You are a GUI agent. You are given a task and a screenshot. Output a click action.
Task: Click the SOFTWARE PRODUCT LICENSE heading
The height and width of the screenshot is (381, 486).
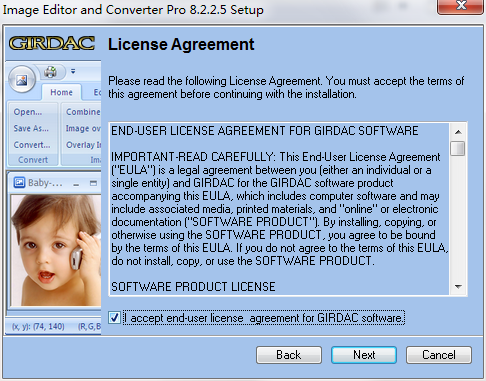tap(193, 287)
